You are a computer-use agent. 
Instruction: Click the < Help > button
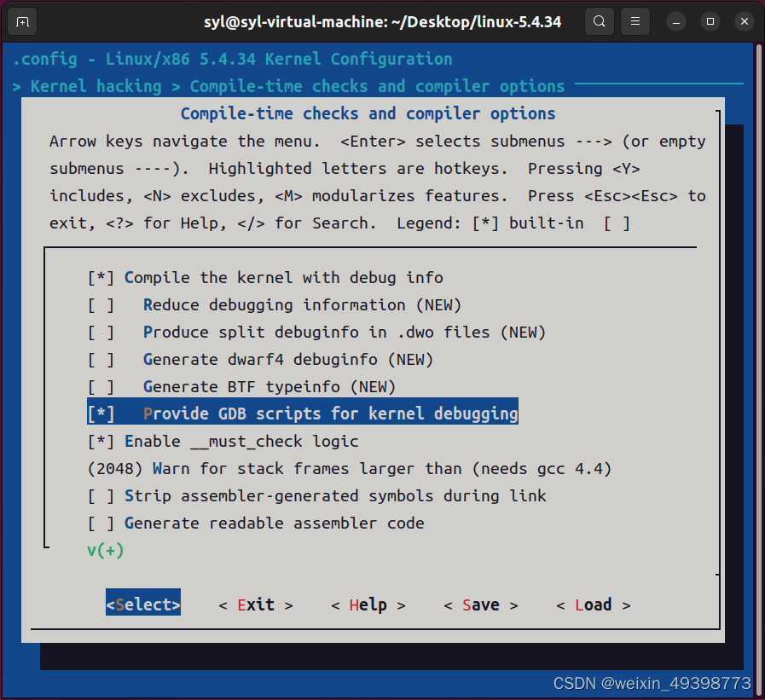(x=368, y=605)
